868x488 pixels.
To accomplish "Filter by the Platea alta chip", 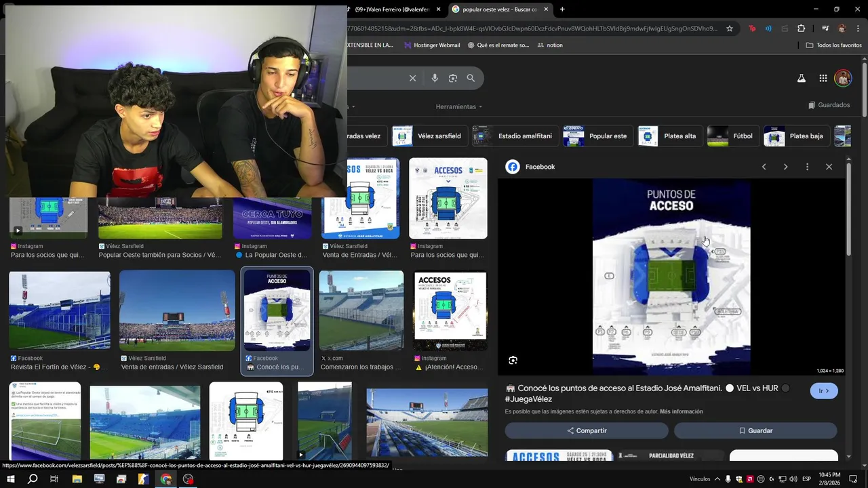I will pyautogui.click(x=669, y=136).
